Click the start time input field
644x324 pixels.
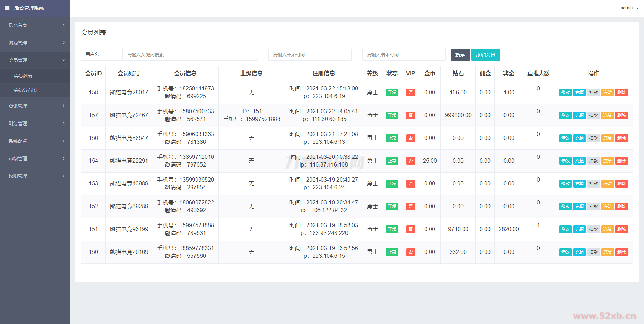310,55
